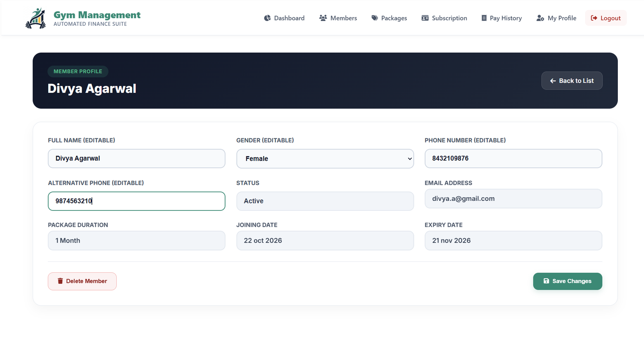Click the FULL NAME (EDITABLE) label
Screen dimensions: 644x358
click(x=81, y=140)
